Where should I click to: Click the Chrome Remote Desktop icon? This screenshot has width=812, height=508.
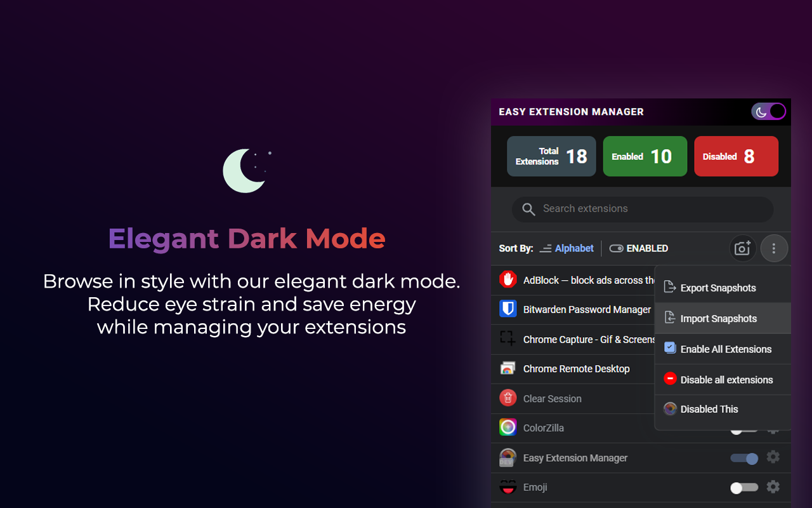click(x=507, y=368)
